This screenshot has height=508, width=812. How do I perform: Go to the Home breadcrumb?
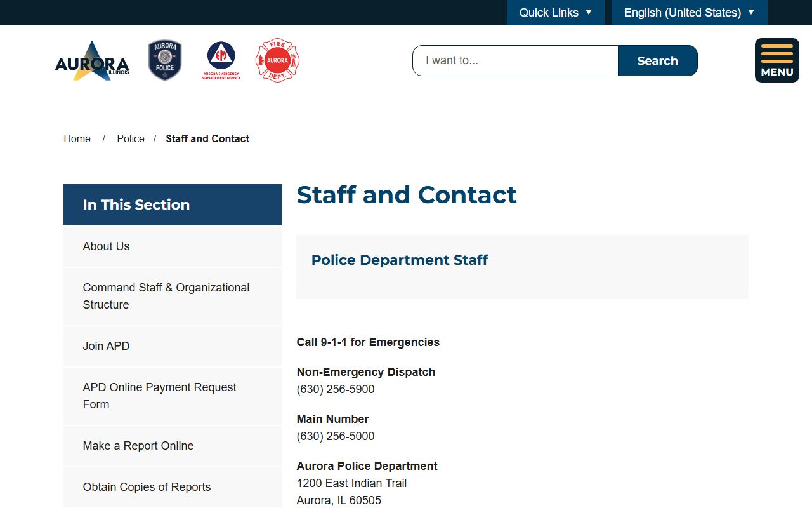point(77,138)
